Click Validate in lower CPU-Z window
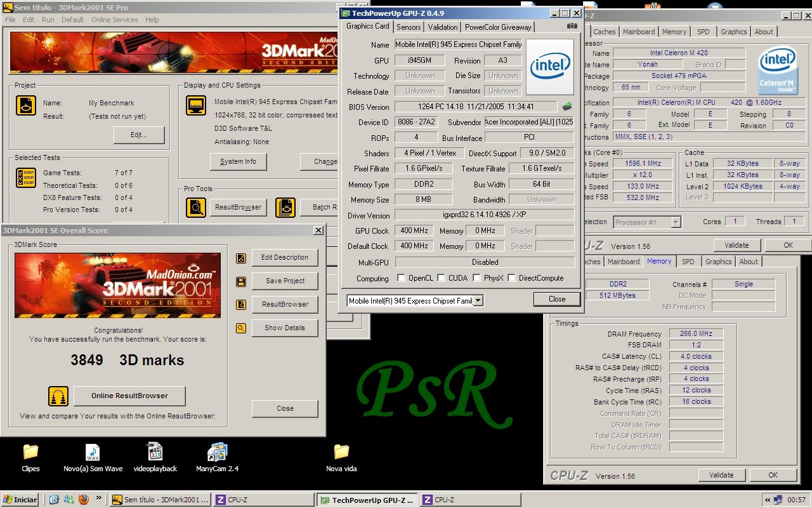The height and width of the screenshot is (508, 812). pos(721,475)
